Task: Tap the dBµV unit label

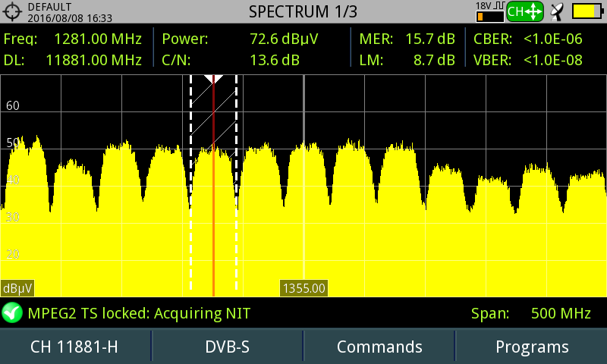Action: 17,288
